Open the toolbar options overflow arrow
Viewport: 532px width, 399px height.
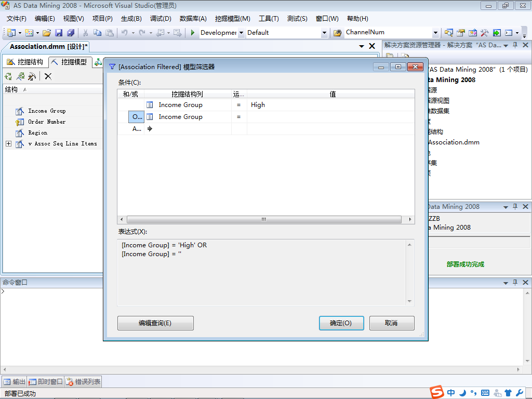525,35
